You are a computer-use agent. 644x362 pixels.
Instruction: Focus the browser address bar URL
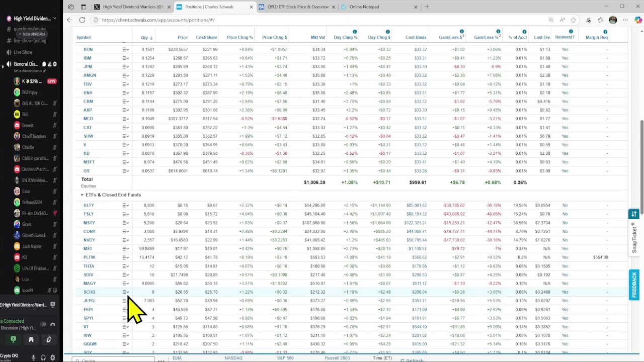[x=158, y=20]
